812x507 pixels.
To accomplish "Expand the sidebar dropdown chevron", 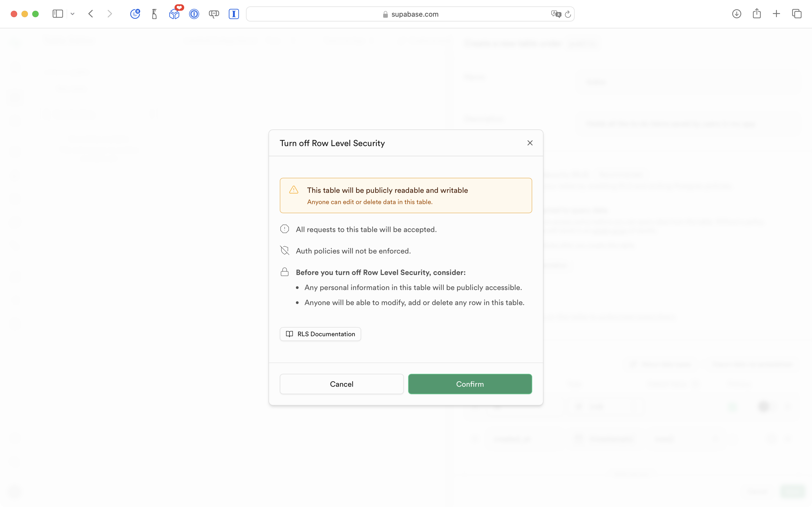I will (73, 14).
